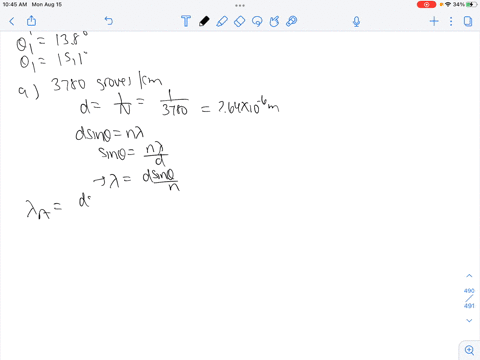Screen dimensions: 480x360
Task: Select the shapes and stickers tool
Action: point(274,21)
